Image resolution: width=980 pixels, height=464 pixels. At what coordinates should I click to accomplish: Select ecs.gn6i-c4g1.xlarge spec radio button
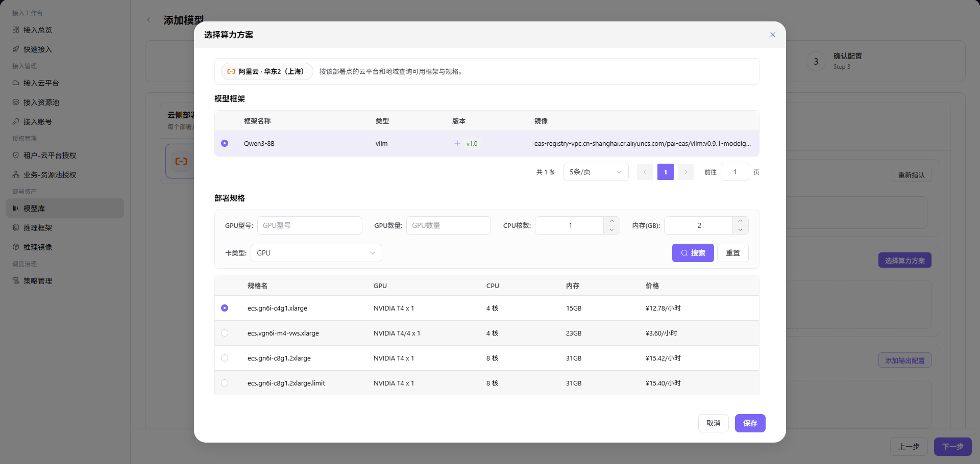(x=225, y=308)
